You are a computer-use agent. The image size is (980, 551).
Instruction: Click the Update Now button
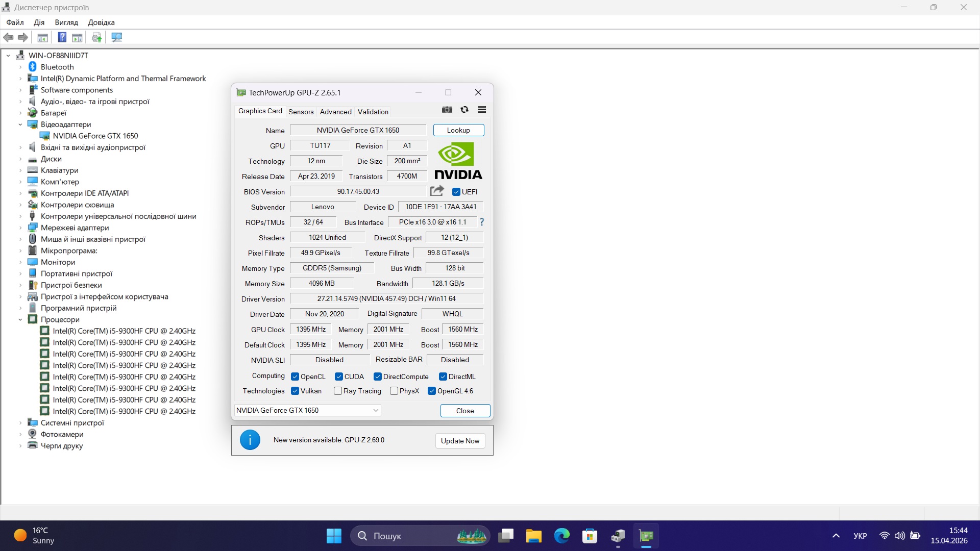(x=460, y=441)
